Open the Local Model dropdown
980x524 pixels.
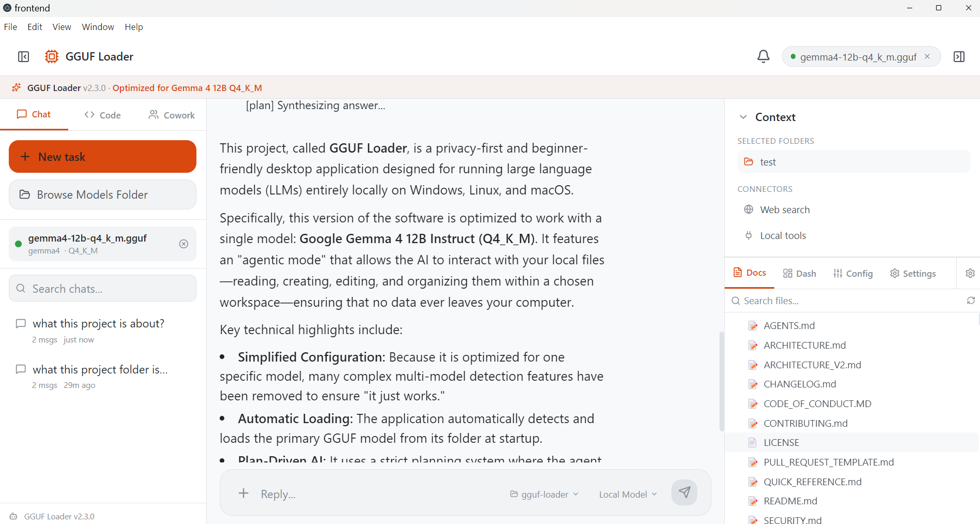tap(627, 494)
